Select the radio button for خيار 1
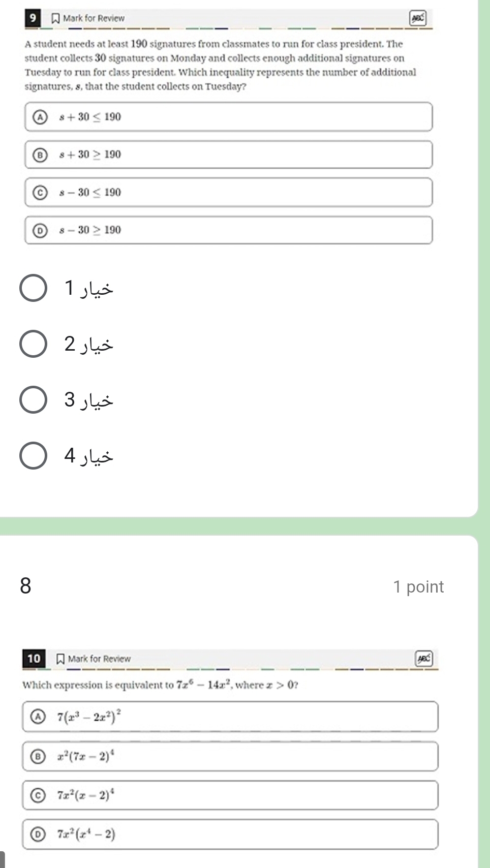The height and width of the screenshot is (868, 490). click(33, 288)
